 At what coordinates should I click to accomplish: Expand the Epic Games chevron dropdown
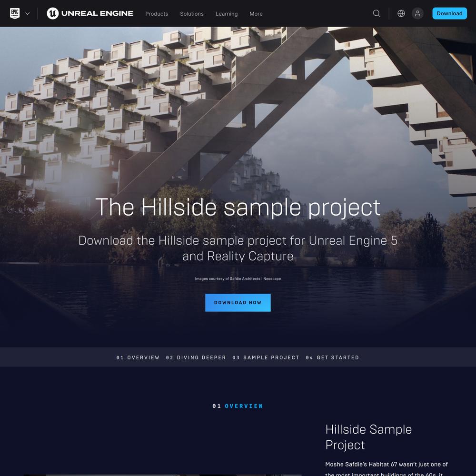(x=27, y=13)
